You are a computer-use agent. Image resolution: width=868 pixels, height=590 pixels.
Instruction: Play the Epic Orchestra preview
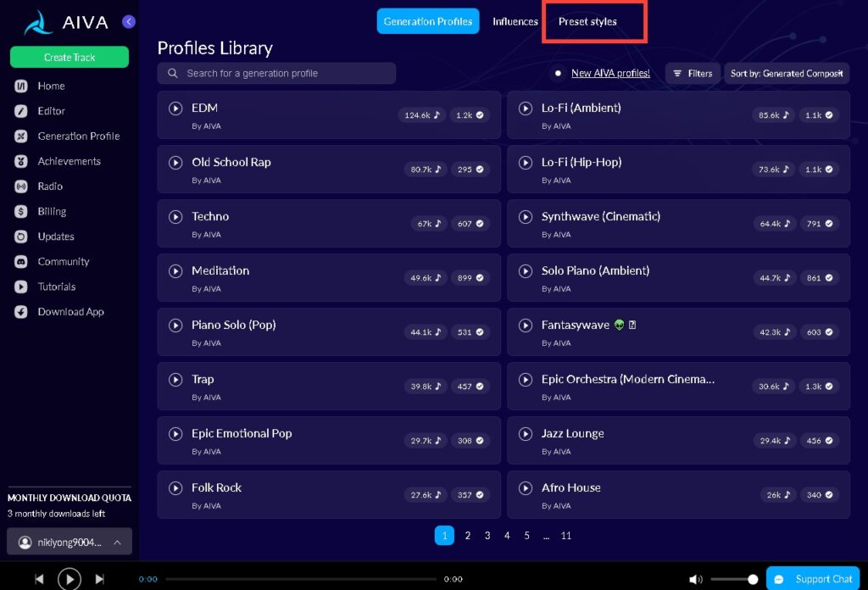pos(526,380)
